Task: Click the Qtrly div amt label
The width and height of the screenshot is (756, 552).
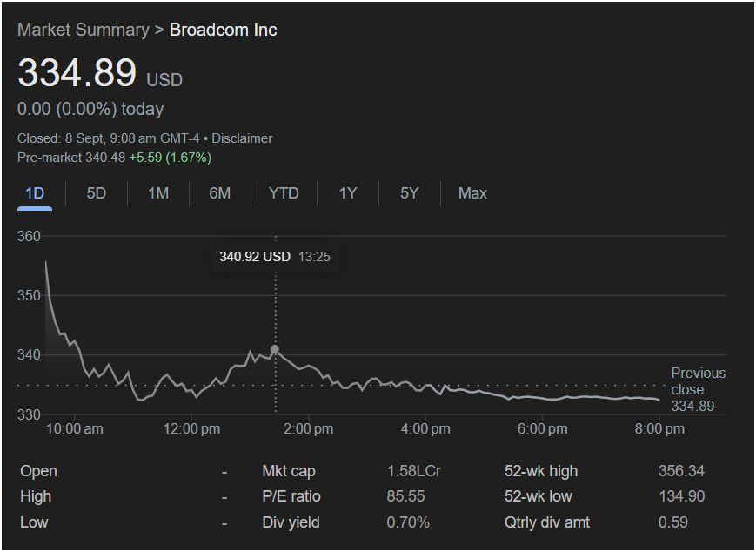Action: [x=547, y=522]
